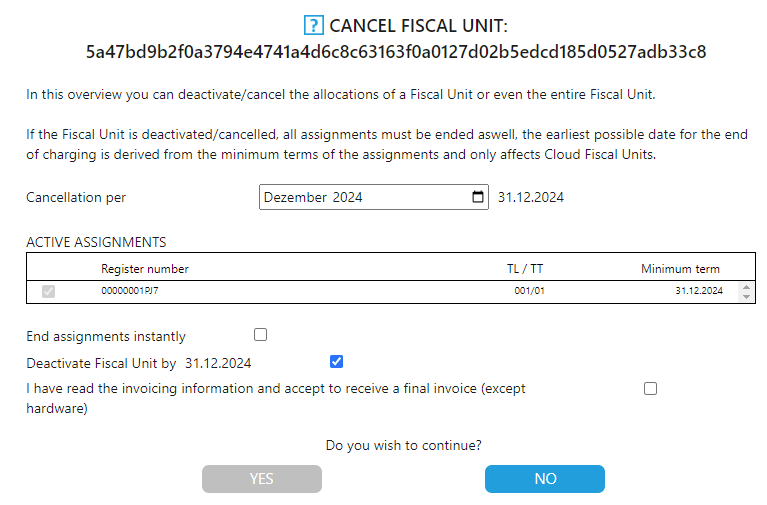
Task: Enable End assignments instantly checkbox
Action: tap(261, 335)
